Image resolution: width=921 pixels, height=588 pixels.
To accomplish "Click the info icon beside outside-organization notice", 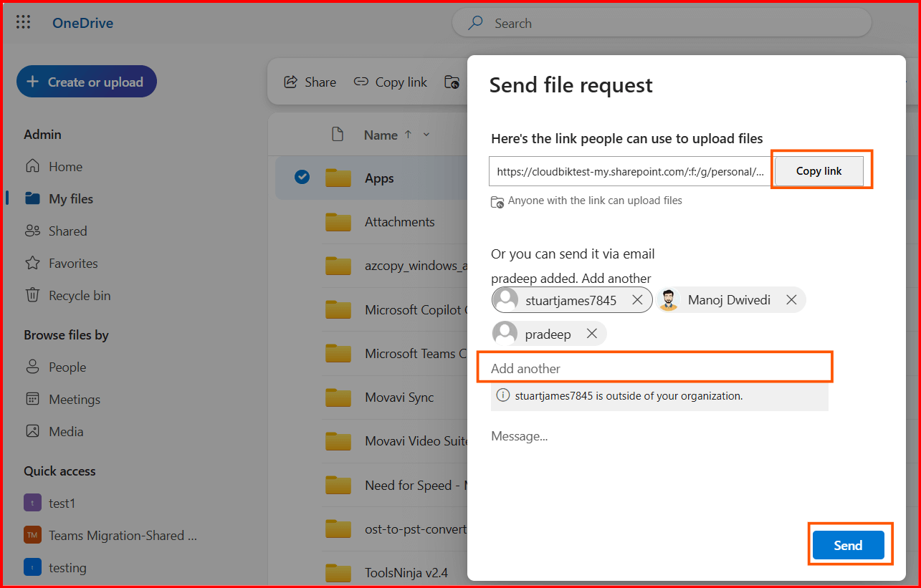I will click(x=503, y=395).
